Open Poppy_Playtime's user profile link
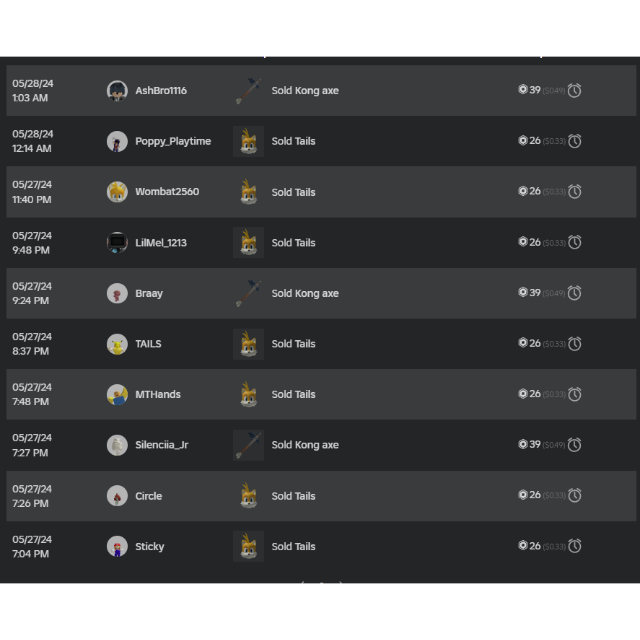The image size is (640, 640). [x=173, y=141]
